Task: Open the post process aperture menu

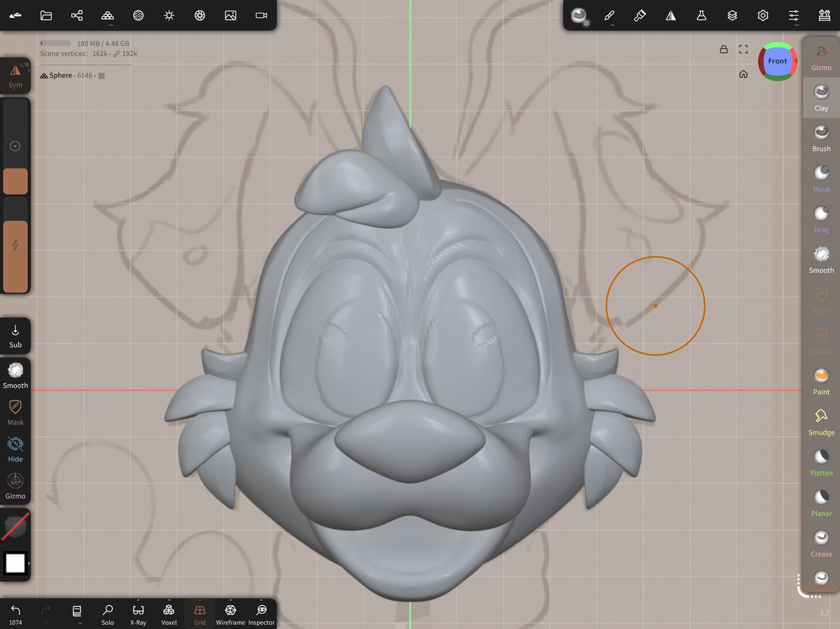Action: tap(199, 15)
